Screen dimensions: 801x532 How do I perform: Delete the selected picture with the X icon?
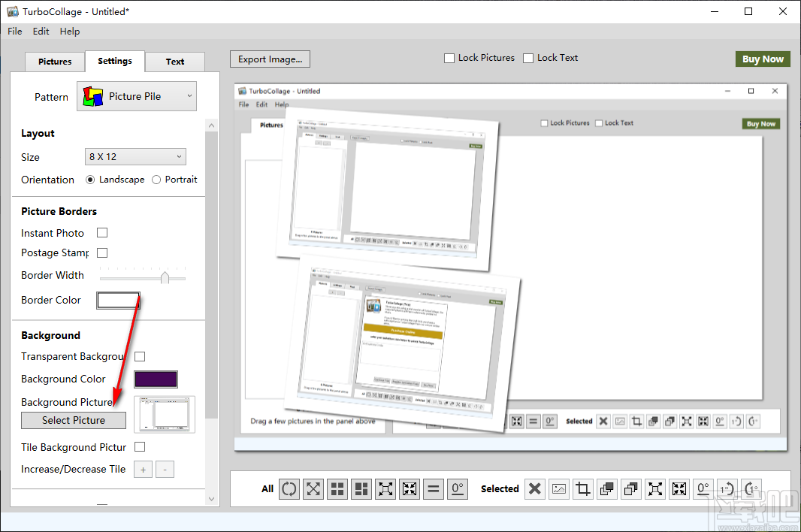pos(535,489)
